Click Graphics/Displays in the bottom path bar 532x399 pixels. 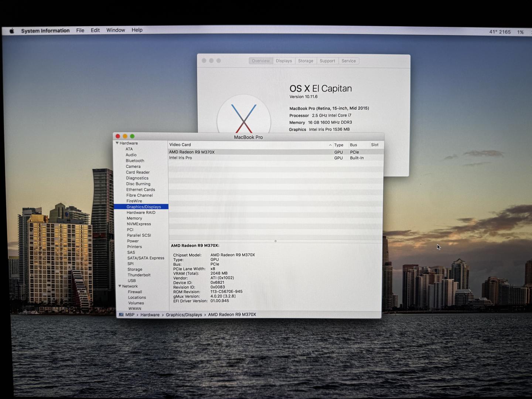[x=184, y=315]
